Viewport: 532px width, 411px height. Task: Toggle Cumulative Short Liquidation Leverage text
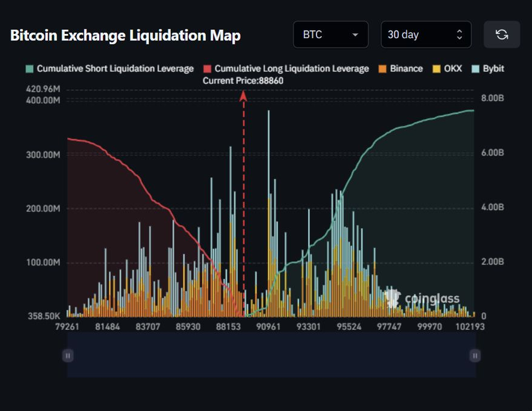point(115,68)
